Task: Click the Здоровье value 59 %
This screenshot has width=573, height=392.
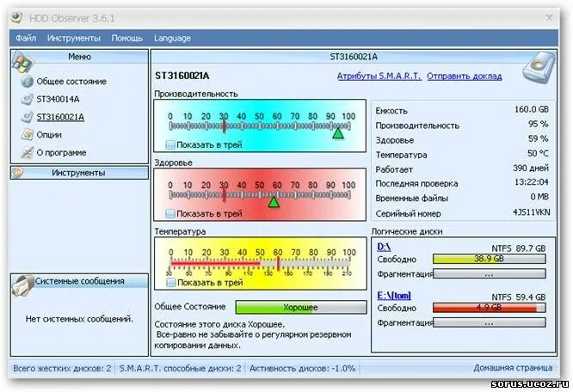Action: click(x=538, y=138)
